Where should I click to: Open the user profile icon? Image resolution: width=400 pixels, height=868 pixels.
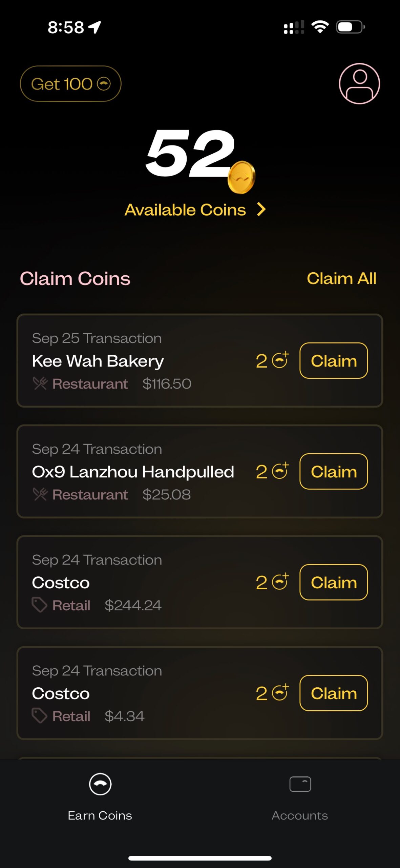(x=359, y=83)
